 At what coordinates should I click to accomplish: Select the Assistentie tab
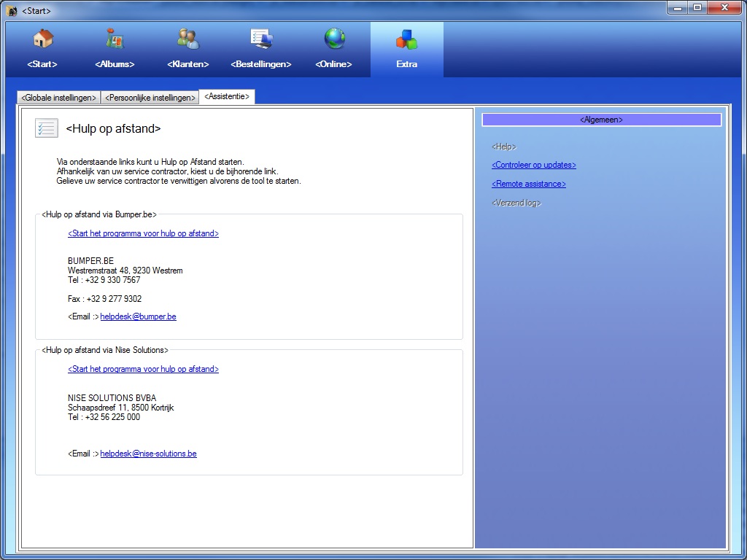(x=227, y=96)
